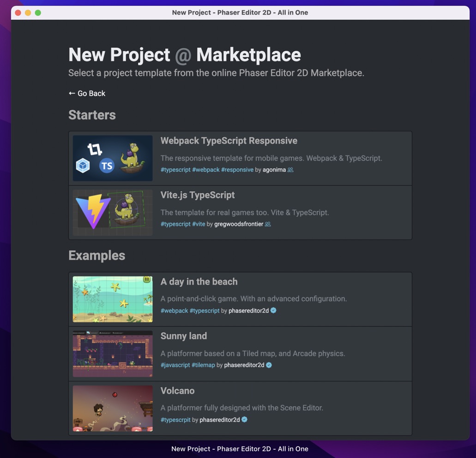Image resolution: width=476 pixels, height=458 pixels.
Task: Click the #typescrpit tag under Volcano
Action: [x=175, y=420]
